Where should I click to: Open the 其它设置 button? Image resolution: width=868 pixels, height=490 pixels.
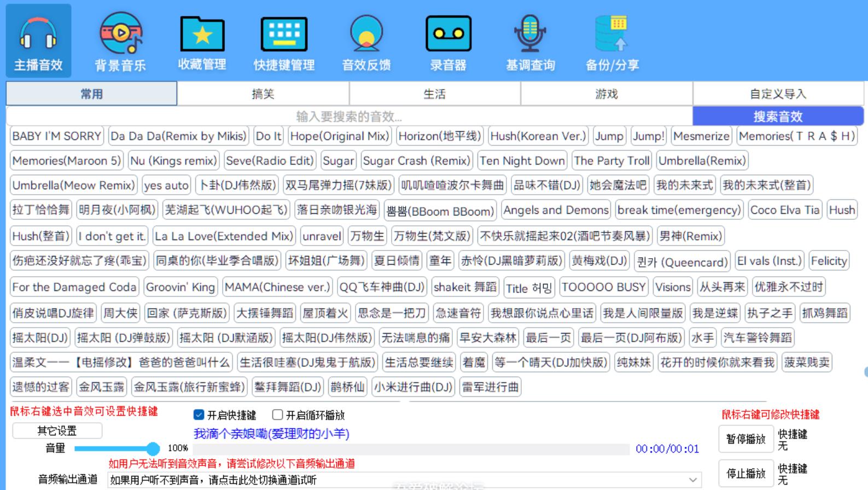[x=57, y=431]
